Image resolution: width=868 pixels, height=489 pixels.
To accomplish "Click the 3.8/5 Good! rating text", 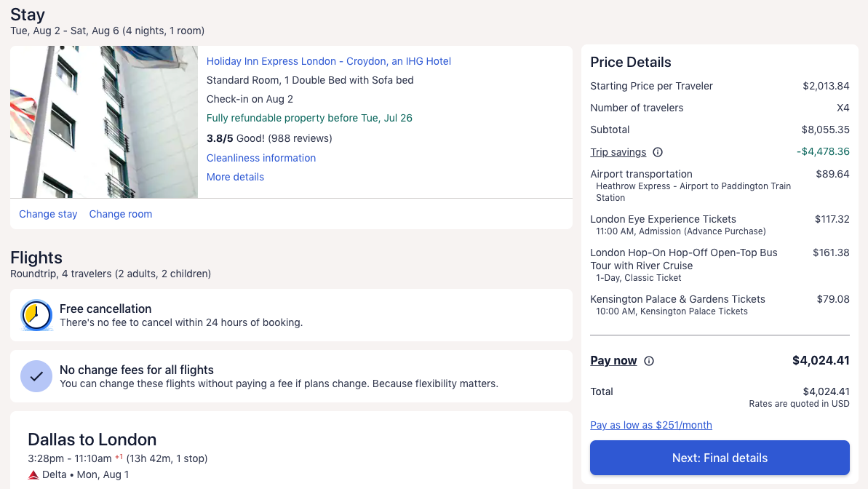I will (x=269, y=138).
